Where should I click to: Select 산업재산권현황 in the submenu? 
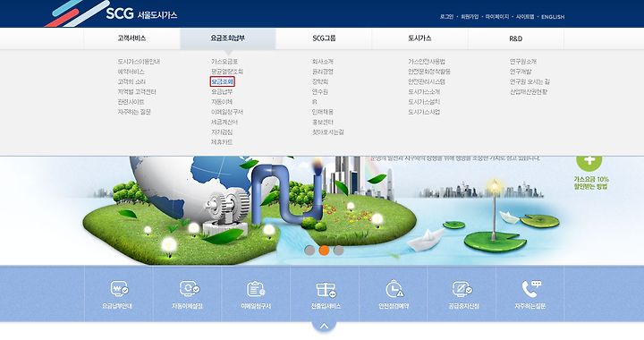pos(529,92)
